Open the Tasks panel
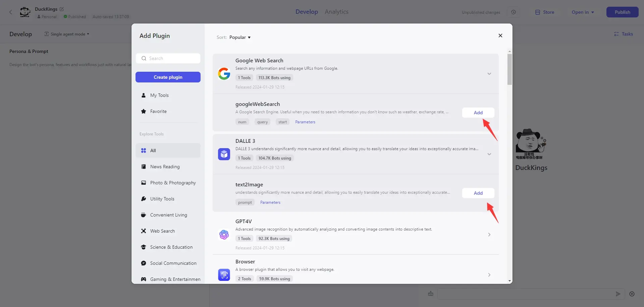Image resolution: width=644 pixels, height=307 pixels. click(623, 34)
